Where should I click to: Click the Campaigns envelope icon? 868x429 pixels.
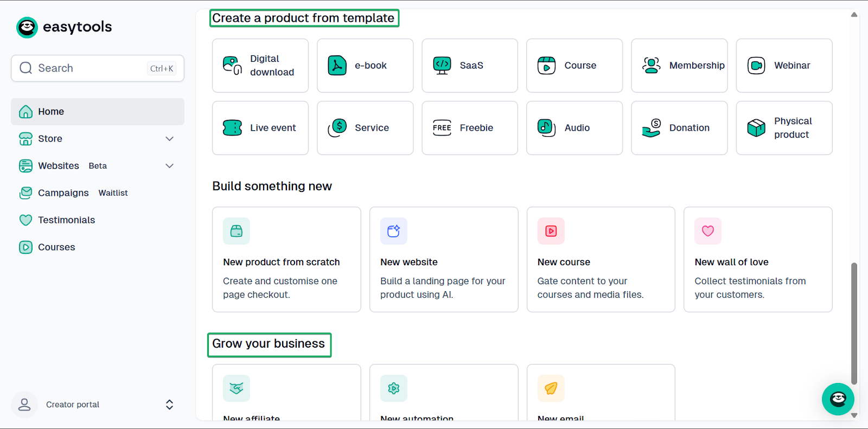coord(25,193)
